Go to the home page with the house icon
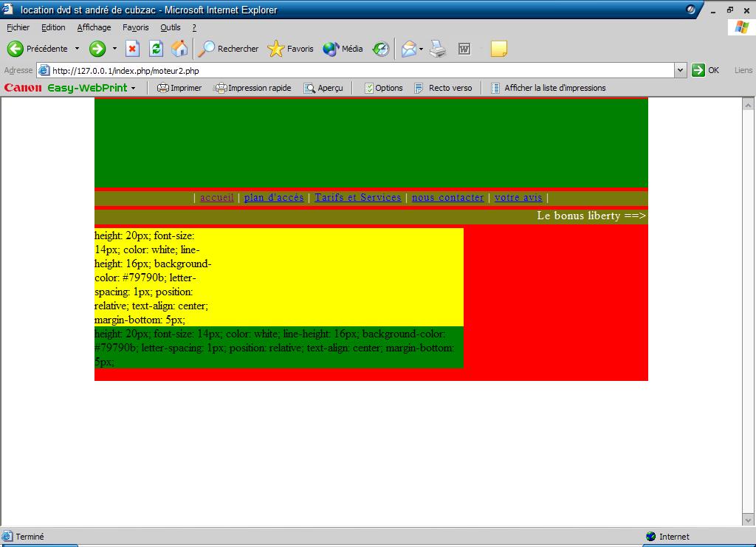Viewport: 756px width, 547px height. coord(179,49)
